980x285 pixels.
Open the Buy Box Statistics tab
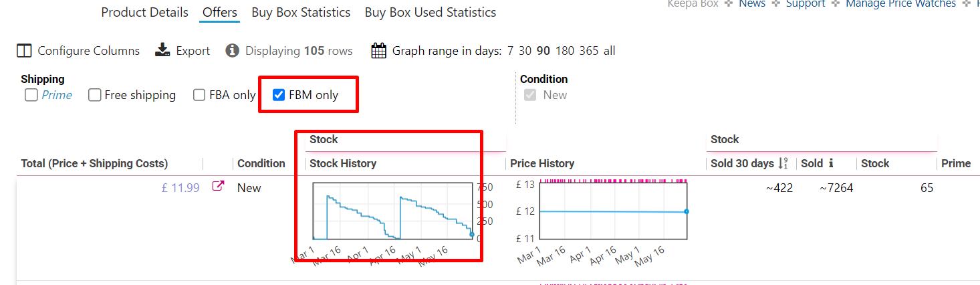[x=301, y=12]
